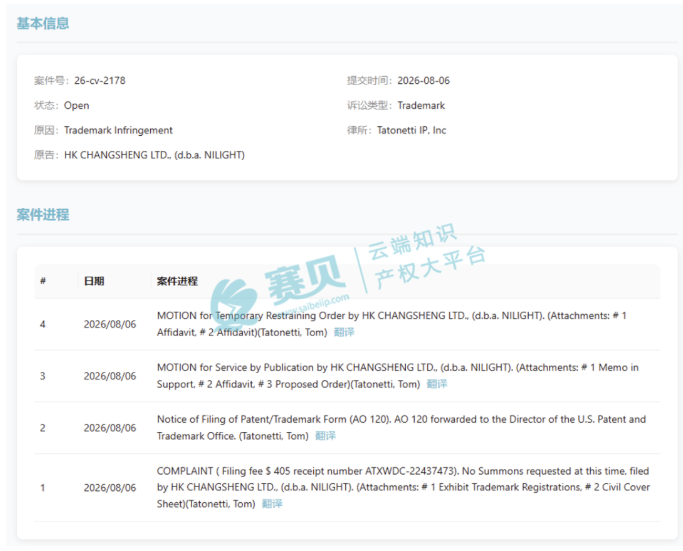683x551 pixels.
Task: Click the date cell in row 4
Action: [x=110, y=324]
